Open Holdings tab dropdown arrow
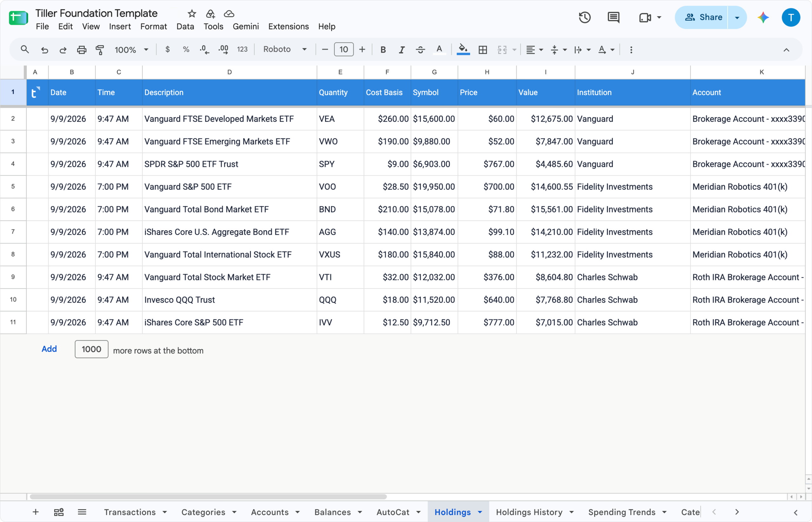 point(480,512)
